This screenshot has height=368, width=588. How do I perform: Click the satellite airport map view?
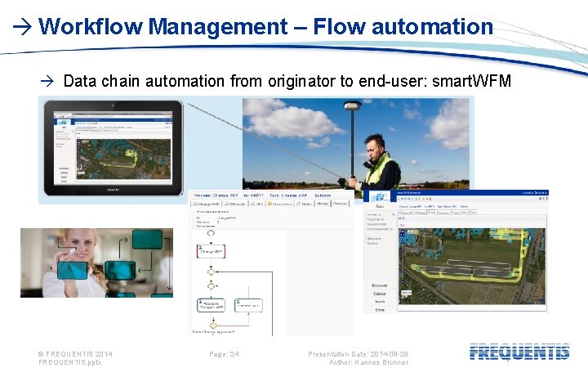tap(472, 267)
